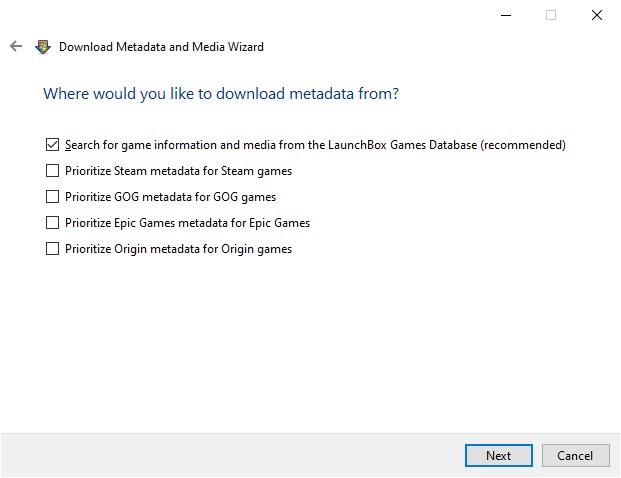Minimize the wizard window

(x=506, y=15)
